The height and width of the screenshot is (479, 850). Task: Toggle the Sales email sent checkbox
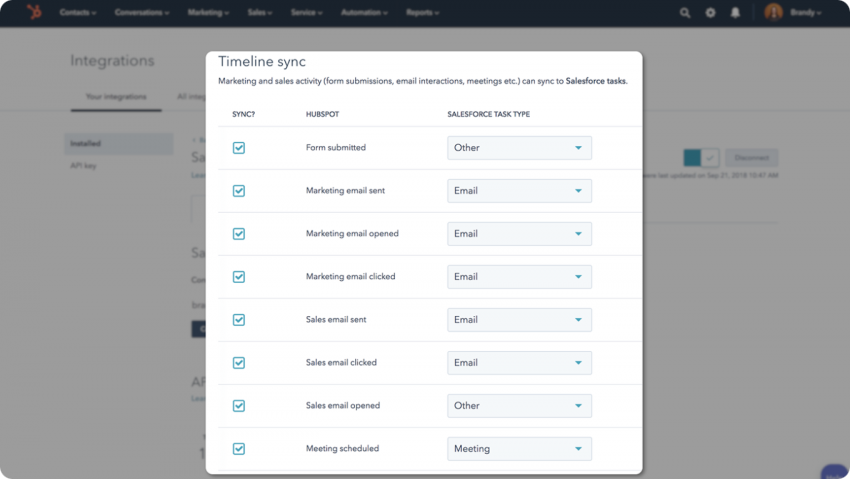[x=239, y=320]
